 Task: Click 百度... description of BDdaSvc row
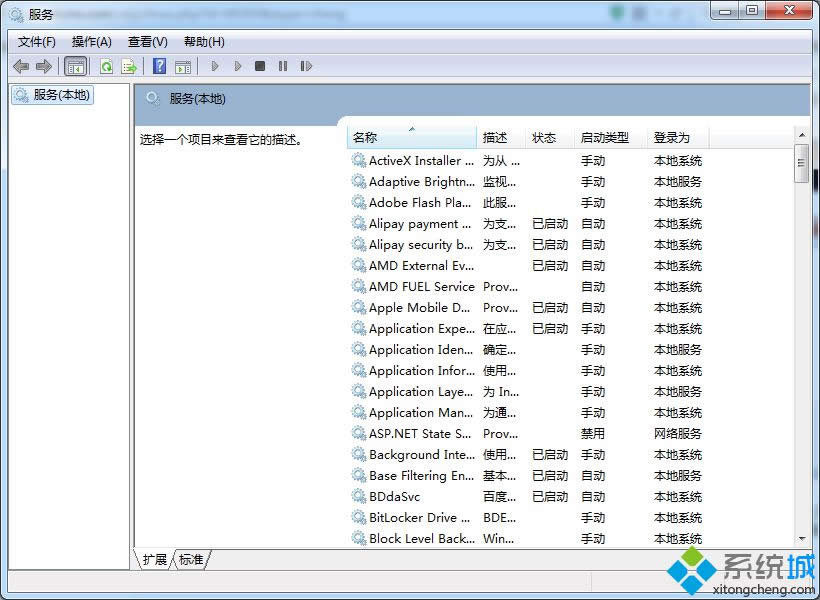[x=499, y=496]
